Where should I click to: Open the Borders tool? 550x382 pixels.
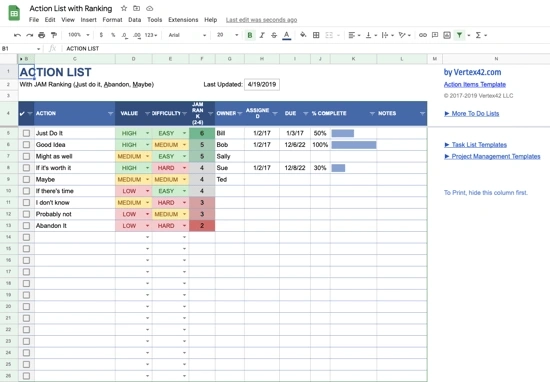[316, 35]
